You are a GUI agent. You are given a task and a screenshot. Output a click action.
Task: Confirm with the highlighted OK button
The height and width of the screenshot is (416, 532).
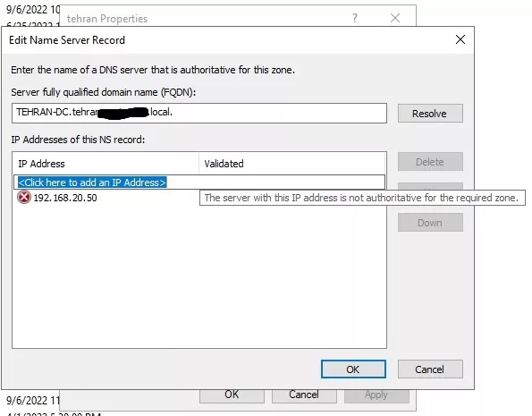click(353, 369)
